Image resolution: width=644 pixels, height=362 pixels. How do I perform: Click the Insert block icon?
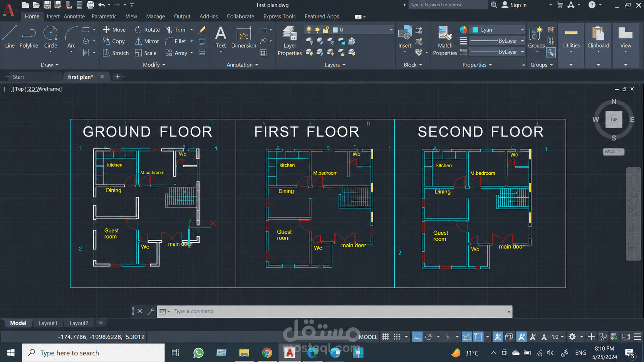(x=404, y=37)
